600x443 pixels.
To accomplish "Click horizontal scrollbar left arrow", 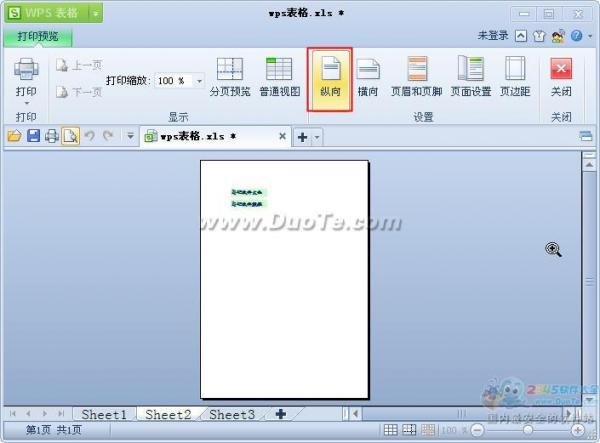I will click(356, 414).
